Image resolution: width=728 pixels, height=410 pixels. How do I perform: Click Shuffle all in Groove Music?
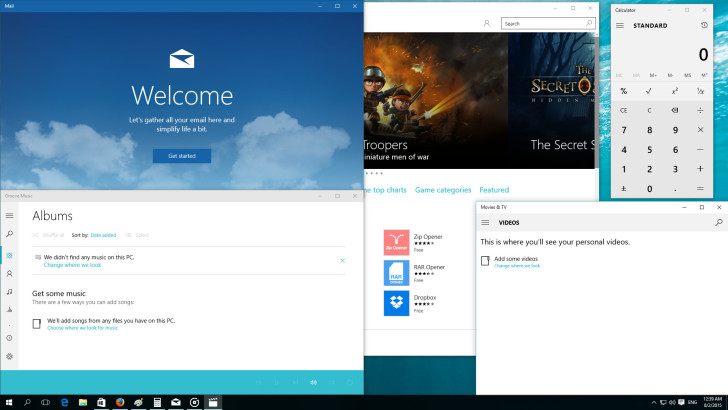[48, 235]
